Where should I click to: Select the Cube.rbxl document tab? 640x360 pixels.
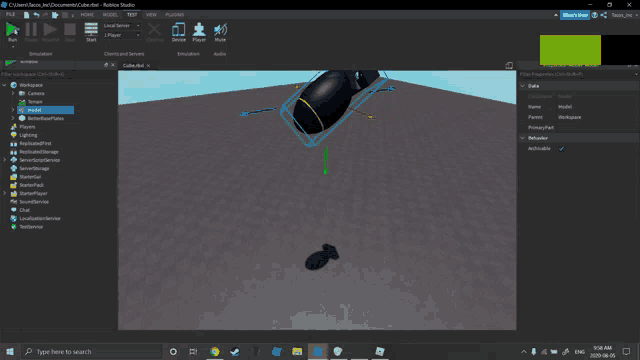(x=133, y=65)
